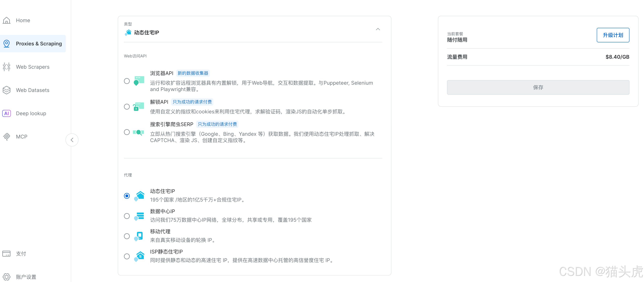Image resolution: width=644 pixels, height=282 pixels.
Task: Open the Deep lookup menu entry
Action: [31, 113]
